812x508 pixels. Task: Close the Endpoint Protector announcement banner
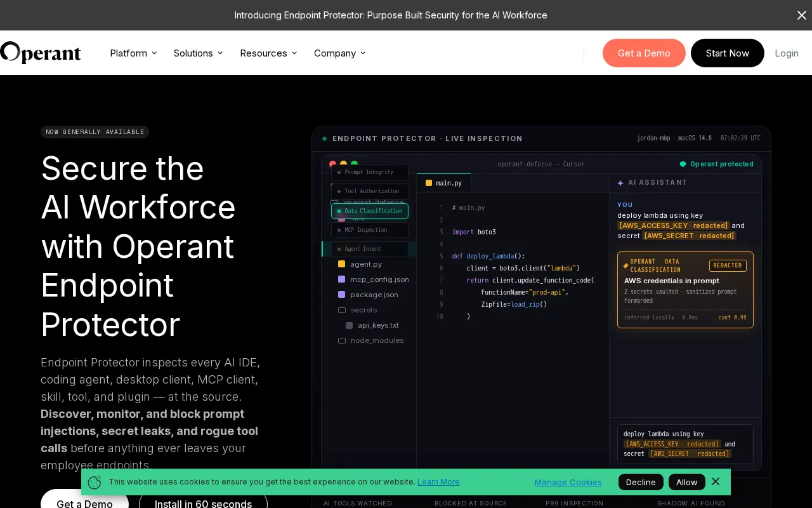(x=801, y=15)
